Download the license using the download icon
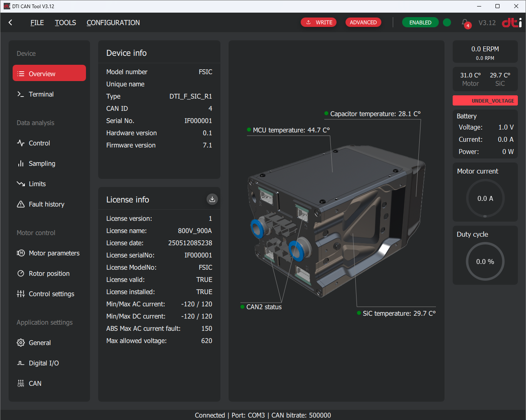Viewport: 526px width, 420px height. [x=212, y=199]
